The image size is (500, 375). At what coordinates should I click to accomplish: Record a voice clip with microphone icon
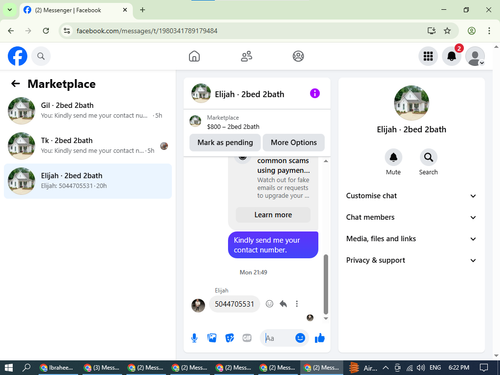(x=194, y=338)
